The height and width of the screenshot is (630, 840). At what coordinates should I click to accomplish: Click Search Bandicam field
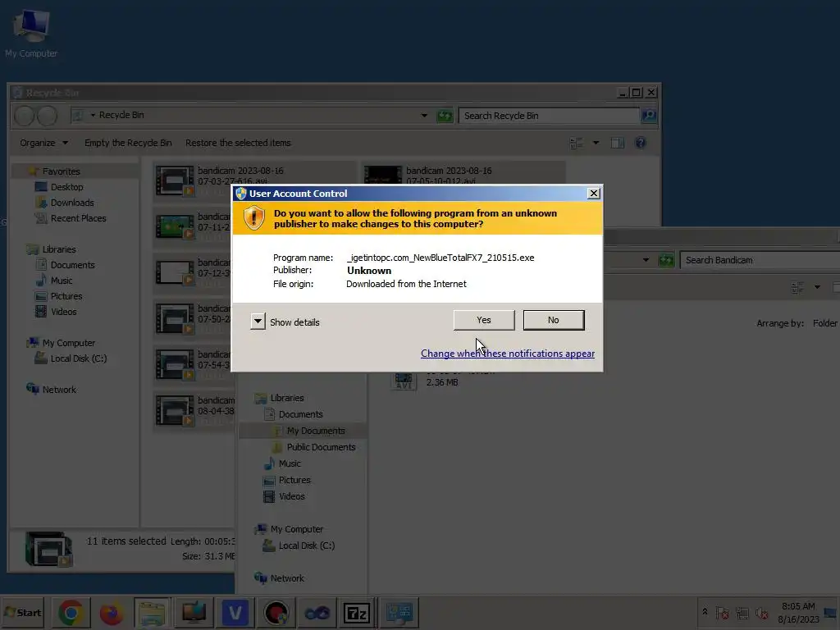(x=760, y=260)
